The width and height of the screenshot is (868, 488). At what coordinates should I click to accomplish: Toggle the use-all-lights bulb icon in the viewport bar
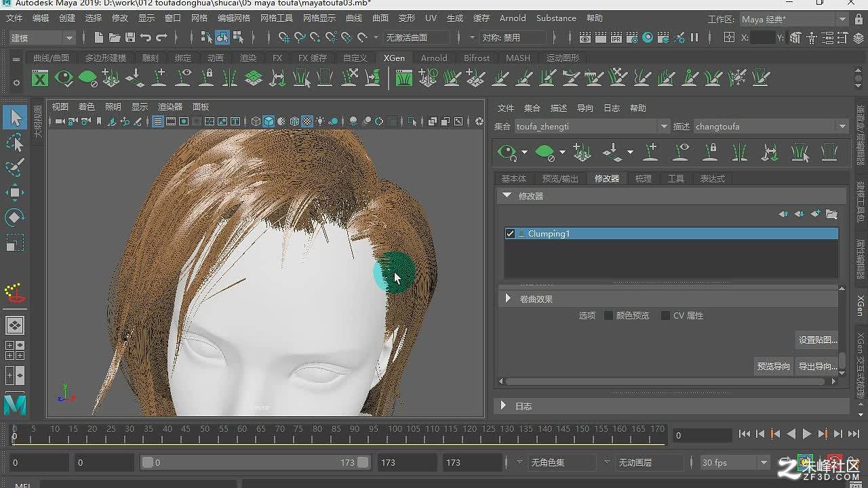320,121
